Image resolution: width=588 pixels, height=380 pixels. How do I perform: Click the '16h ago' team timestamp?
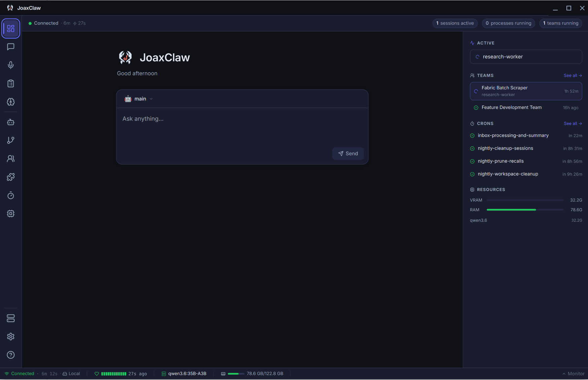click(571, 108)
